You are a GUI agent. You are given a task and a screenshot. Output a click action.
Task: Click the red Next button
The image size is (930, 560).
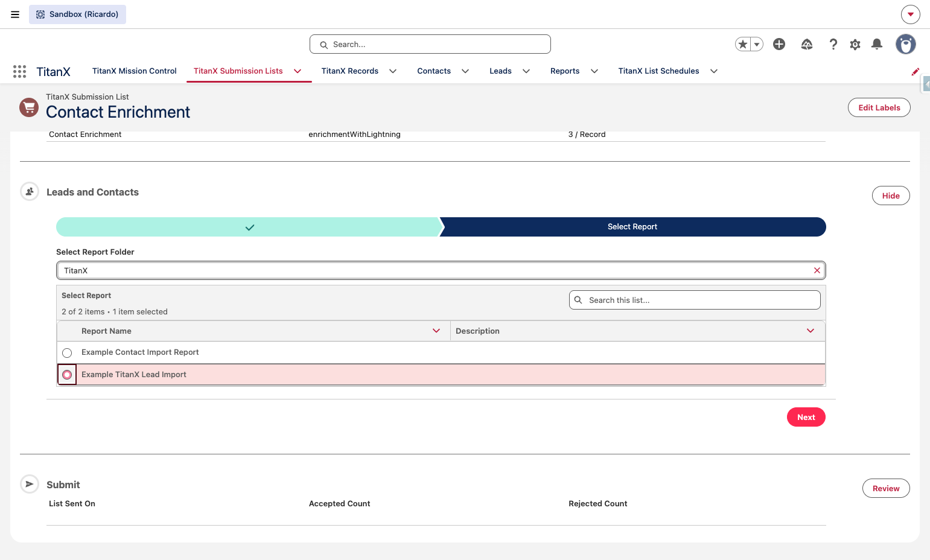[x=806, y=417]
